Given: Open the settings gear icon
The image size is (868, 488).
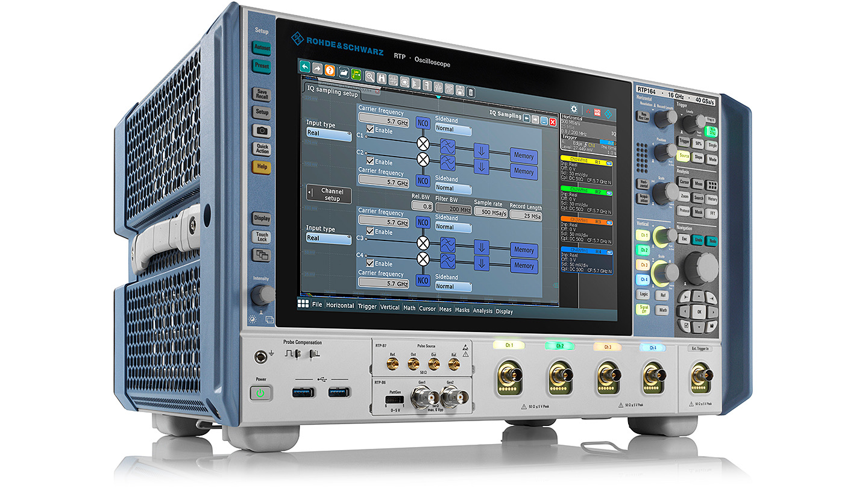Looking at the screenshot, I should (x=574, y=109).
